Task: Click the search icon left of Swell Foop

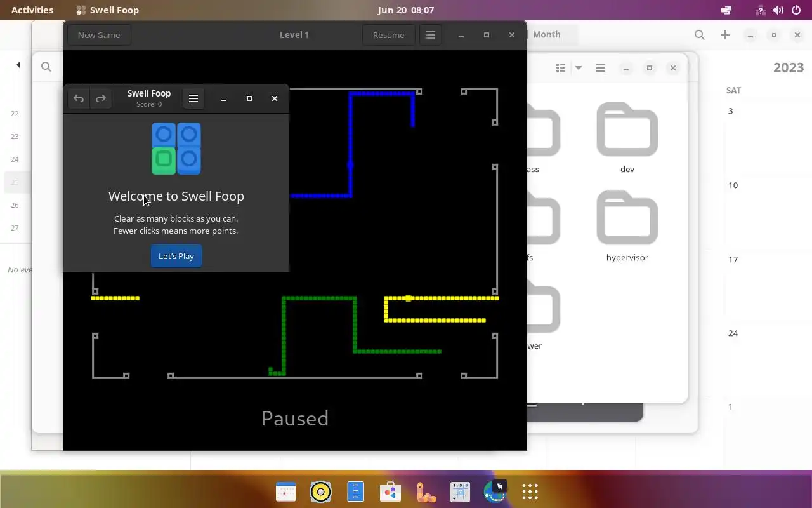Action: (46, 67)
